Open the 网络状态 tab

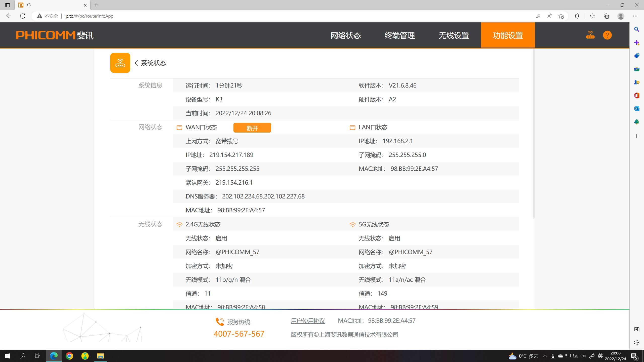pyautogui.click(x=346, y=35)
